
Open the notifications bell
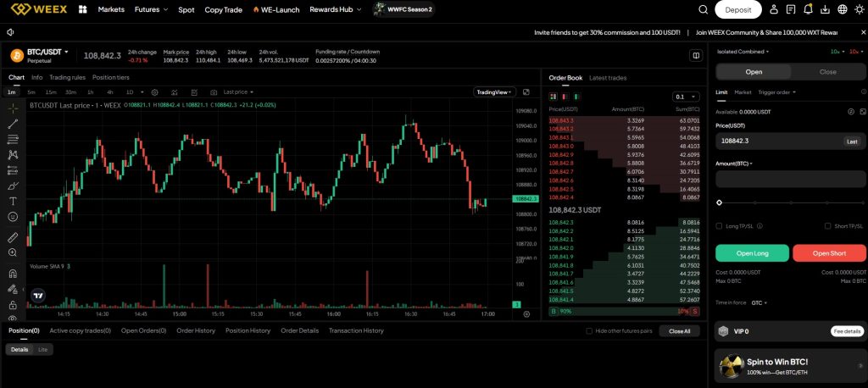[x=808, y=9]
